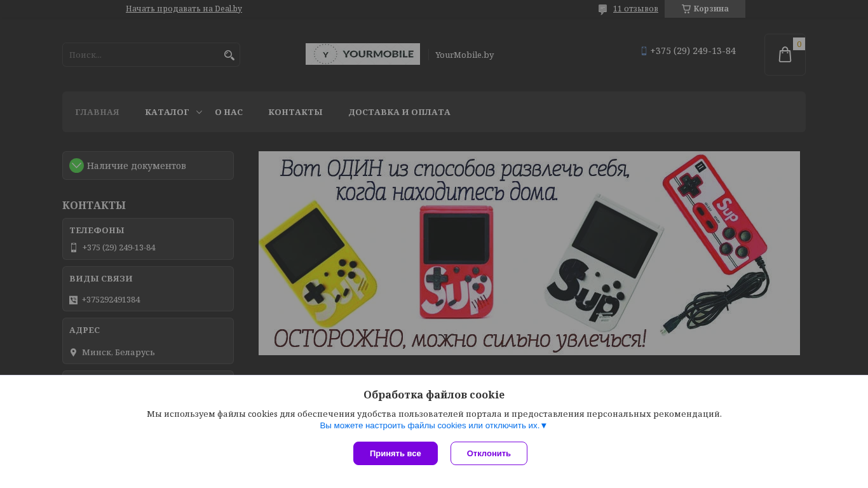Click the phone icon in header

[644, 51]
